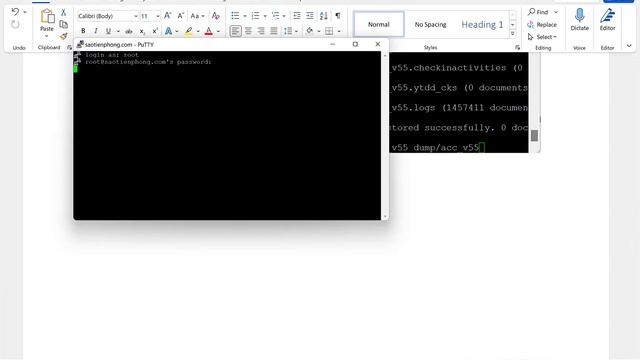Click Decrease Indent icon
Screen dimensions: 640x360
[x=297, y=16]
